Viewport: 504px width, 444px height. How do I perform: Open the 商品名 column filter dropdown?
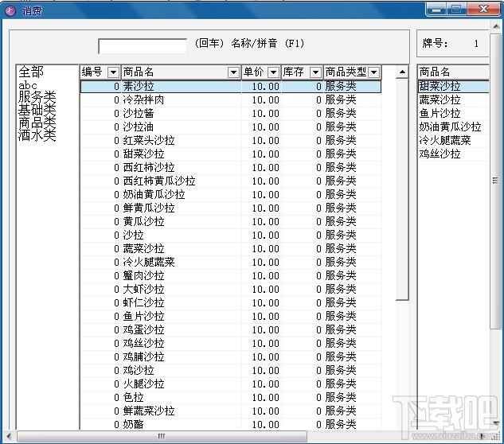click(x=233, y=72)
